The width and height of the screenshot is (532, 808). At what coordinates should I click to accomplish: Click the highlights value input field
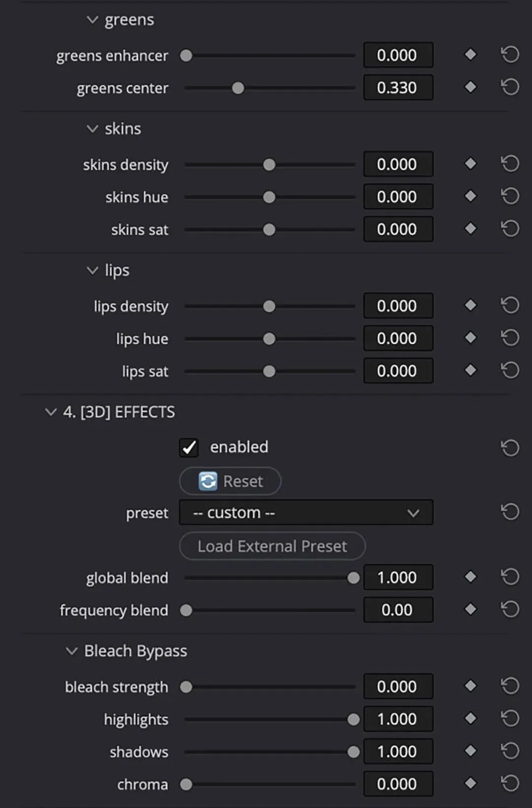pyautogui.click(x=398, y=719)
